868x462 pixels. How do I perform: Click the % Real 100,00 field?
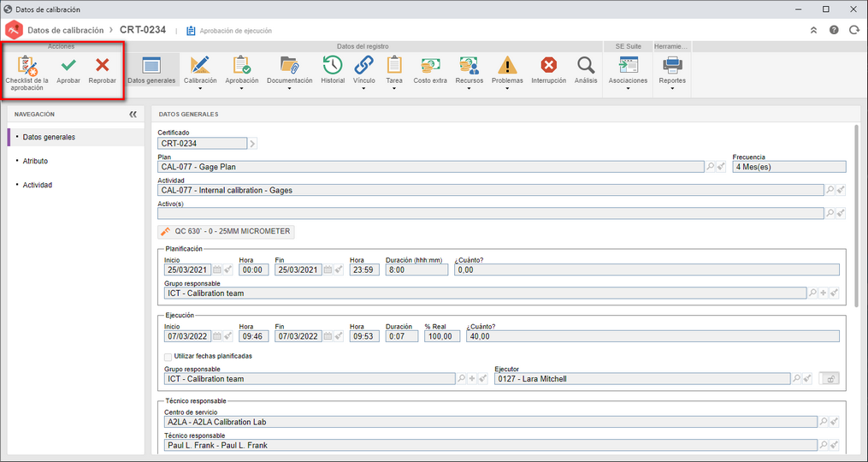point(442,336)
